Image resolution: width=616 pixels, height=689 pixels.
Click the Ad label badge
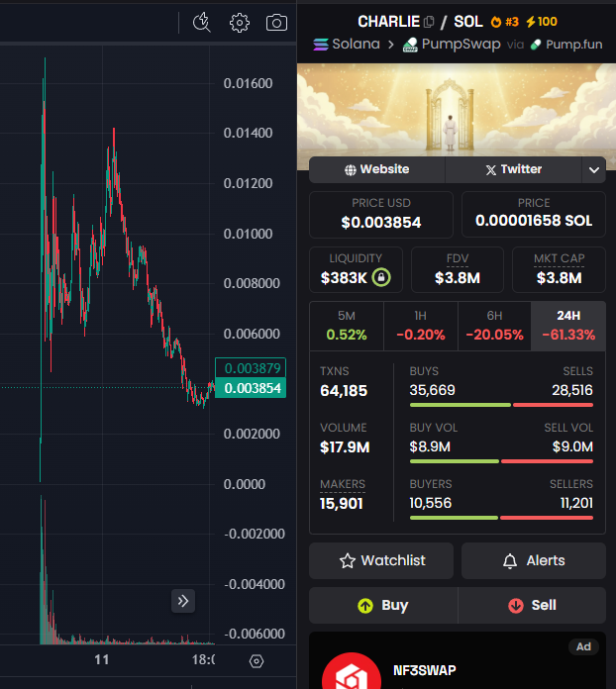pos(583,646)
